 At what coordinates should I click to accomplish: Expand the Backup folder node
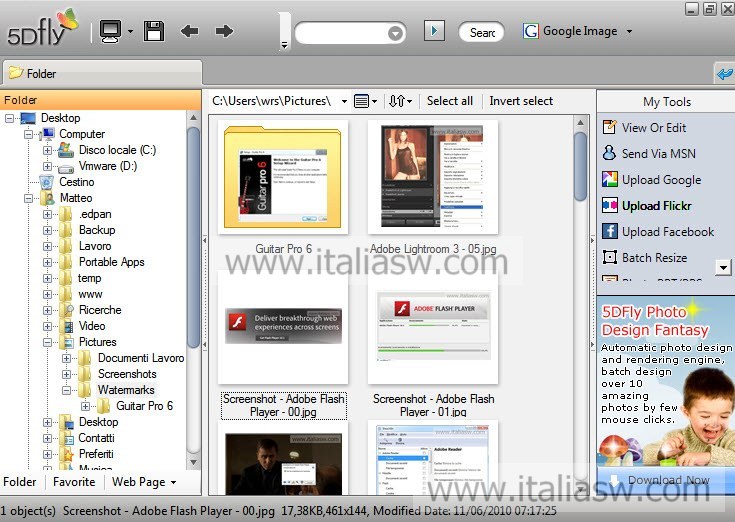click(x=47, y=230)
